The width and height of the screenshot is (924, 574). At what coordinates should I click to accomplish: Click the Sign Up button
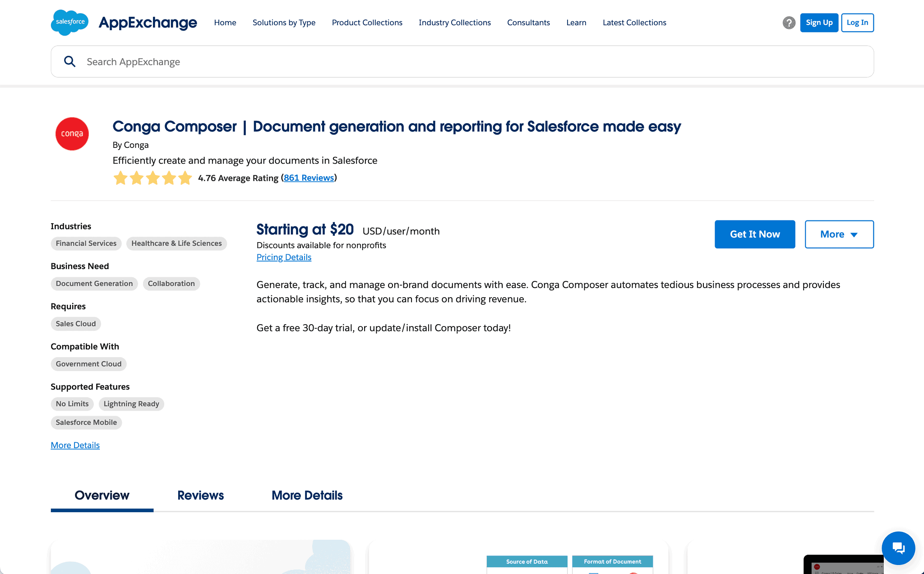(819, 23)
